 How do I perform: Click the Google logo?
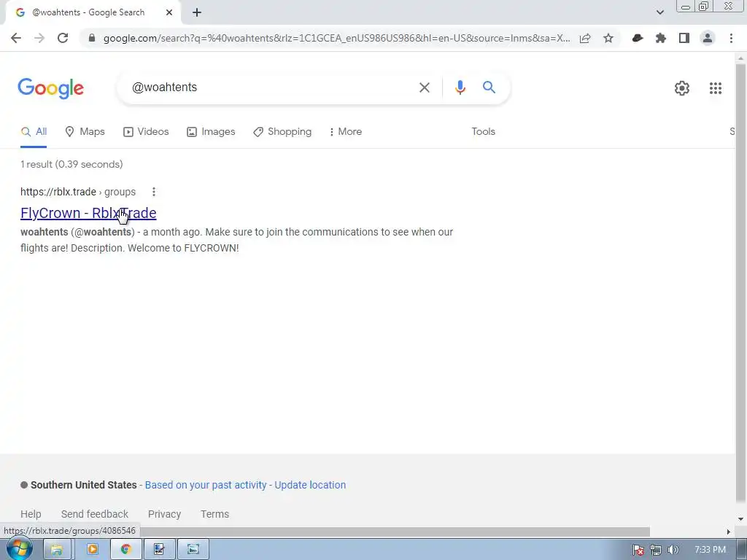click(x=50, y=88)
